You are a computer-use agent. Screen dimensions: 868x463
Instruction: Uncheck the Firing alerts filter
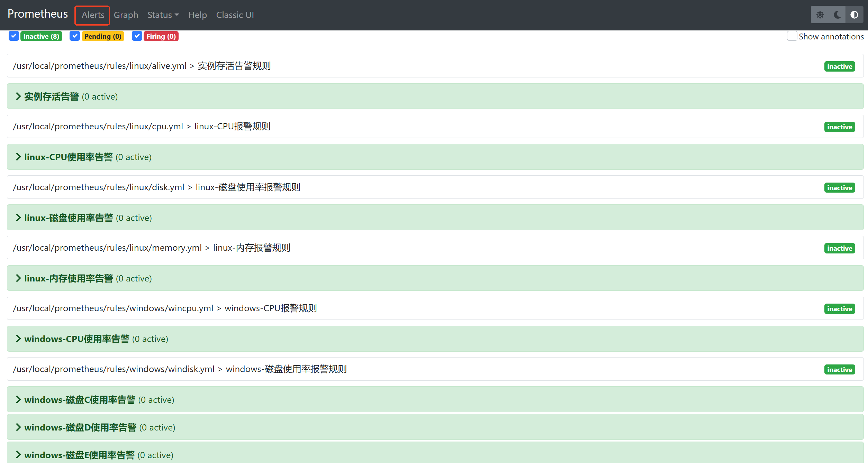[137, 36]
